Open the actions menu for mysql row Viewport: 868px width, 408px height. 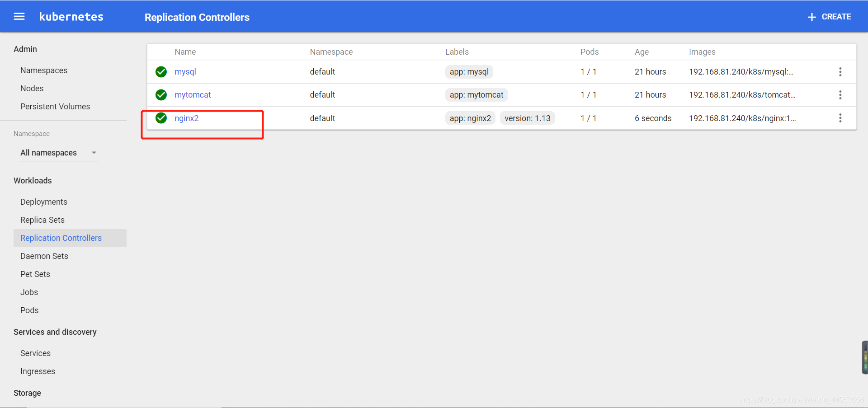coord(840,72)
